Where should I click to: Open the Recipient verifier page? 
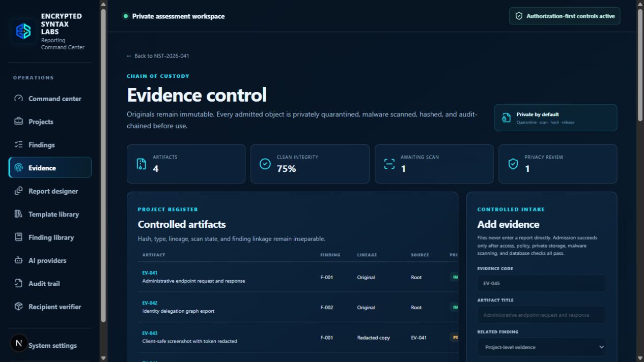click(50, 307)
